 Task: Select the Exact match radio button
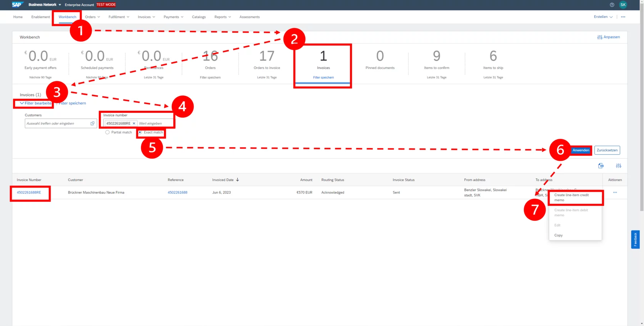pyautogui.click(x=140, y=132)
